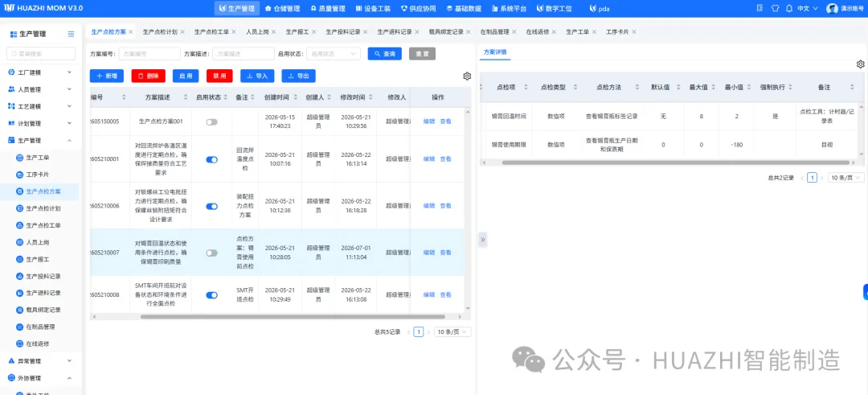Click the 导入 import button
This screenshot has height=395, width=868.
[x=257, y=76]
